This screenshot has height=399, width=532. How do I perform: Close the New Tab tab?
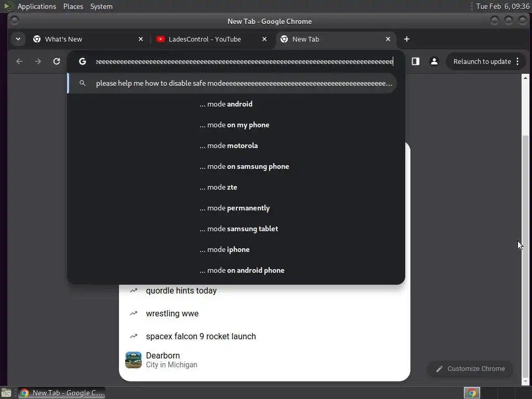pos(388,39)
